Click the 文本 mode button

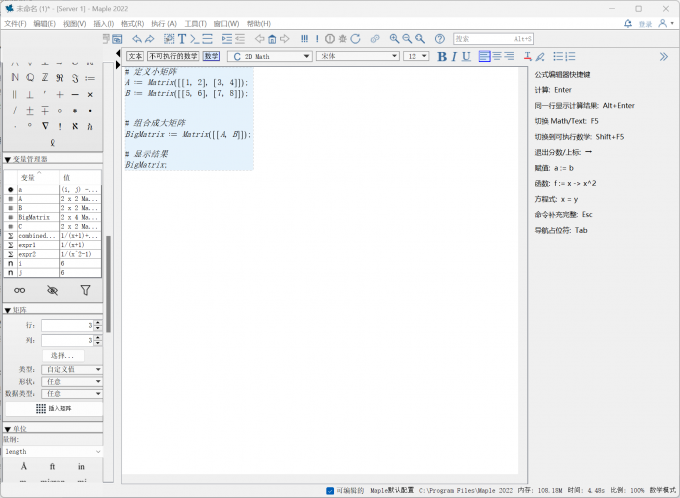click(x=135, y=56)
